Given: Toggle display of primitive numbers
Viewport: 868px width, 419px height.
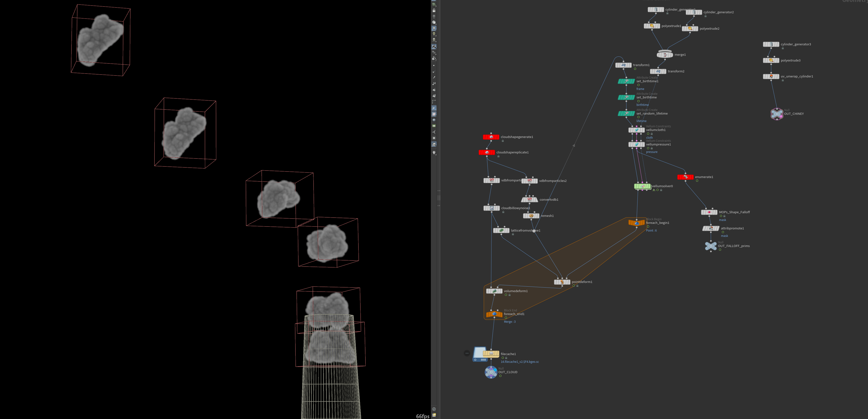Looking at the screenshot, I should pyautogui.click(x=434, y=96).
